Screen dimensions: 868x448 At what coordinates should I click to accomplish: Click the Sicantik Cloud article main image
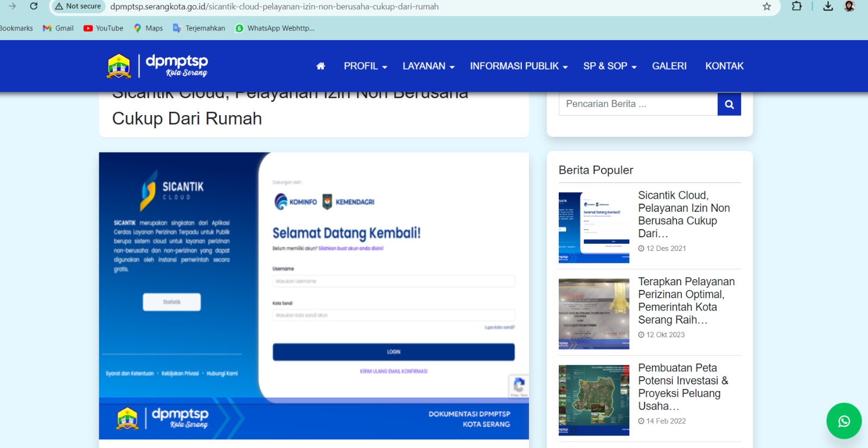pyautogui.click(x=314, y=296)
